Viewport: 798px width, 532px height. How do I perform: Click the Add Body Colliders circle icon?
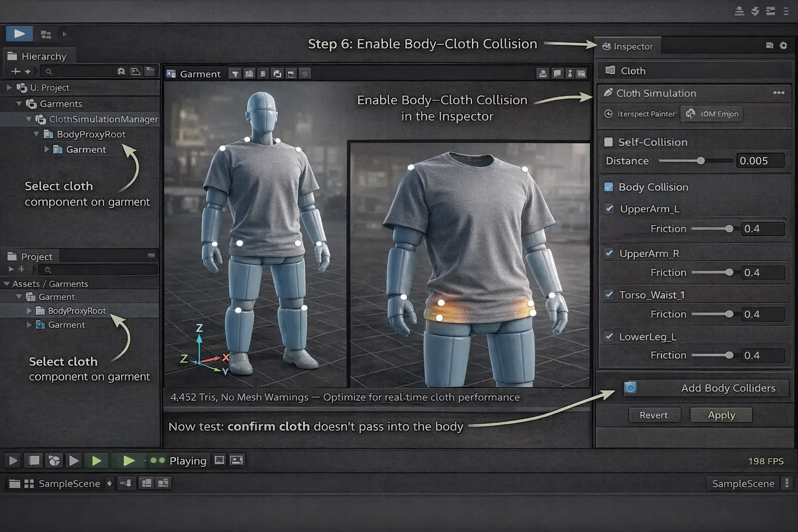point(630,388)
